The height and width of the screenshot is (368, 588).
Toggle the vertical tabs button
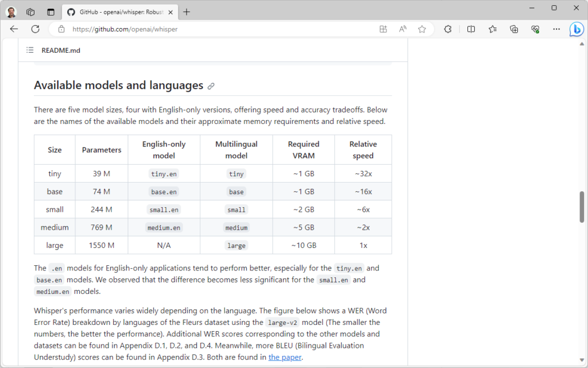pos(51,11)
